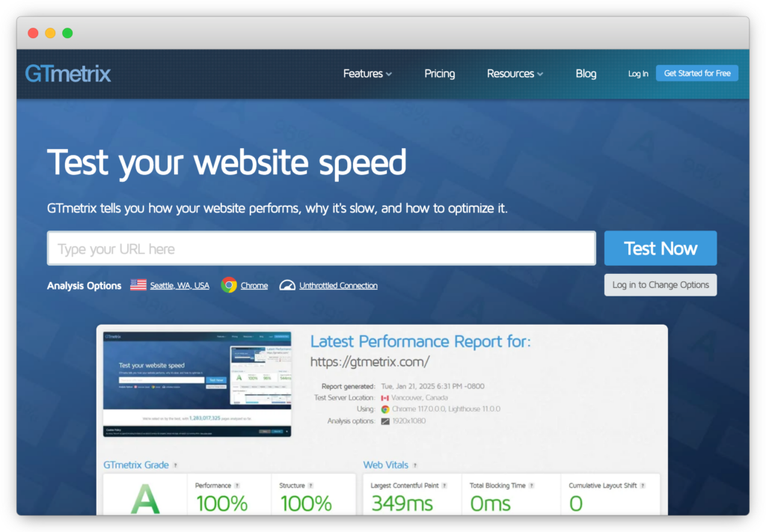The width and height of the screenshot is (766, 532).
Task: Expand the Resources menu
Action: [515, 74]
